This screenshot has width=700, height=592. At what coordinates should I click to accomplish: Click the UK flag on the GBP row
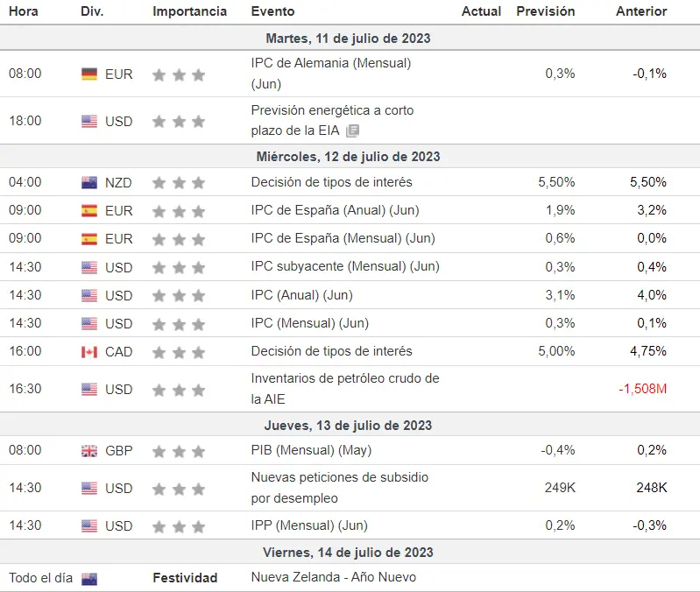click(89, 451)
